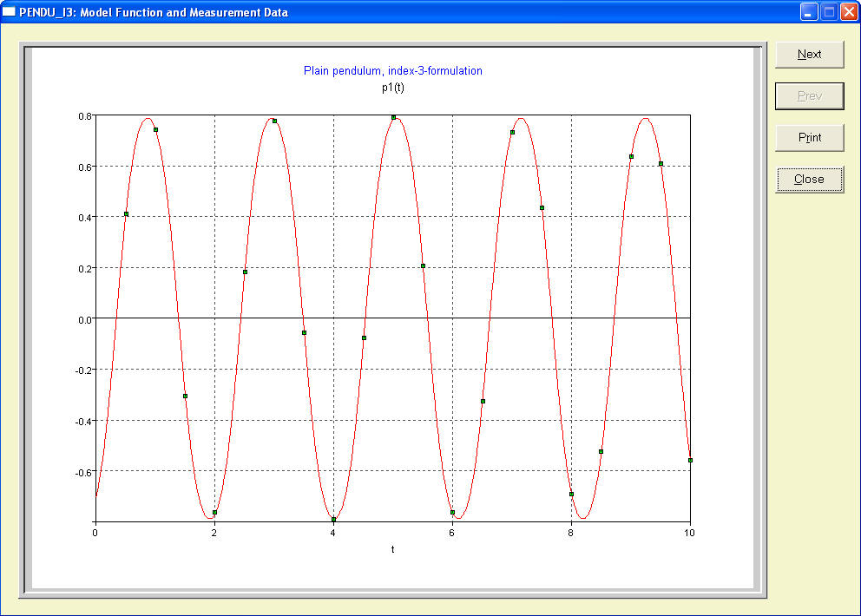Image resolution: width=861 pixels, height=616 pixels.
Task: Click the blue 'Plain pendulum, index-3-formulation' plot title
Action: pyautogui.click(x=392, y=71)
